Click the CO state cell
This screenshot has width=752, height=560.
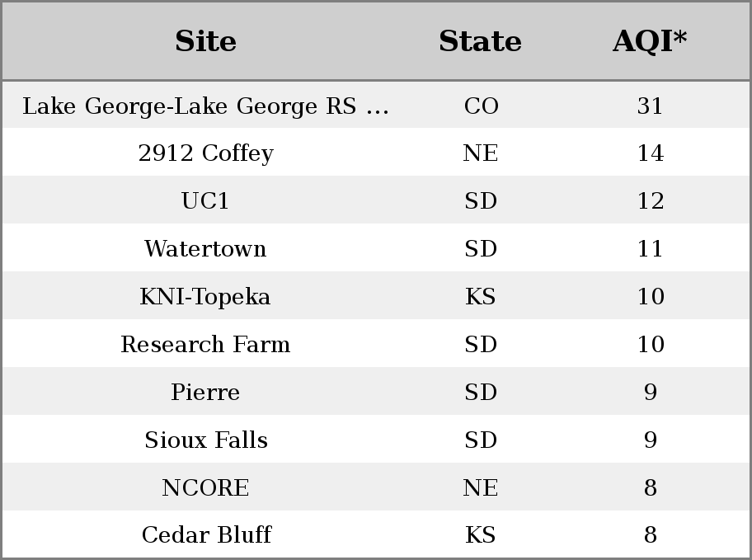tap(481, 106)
